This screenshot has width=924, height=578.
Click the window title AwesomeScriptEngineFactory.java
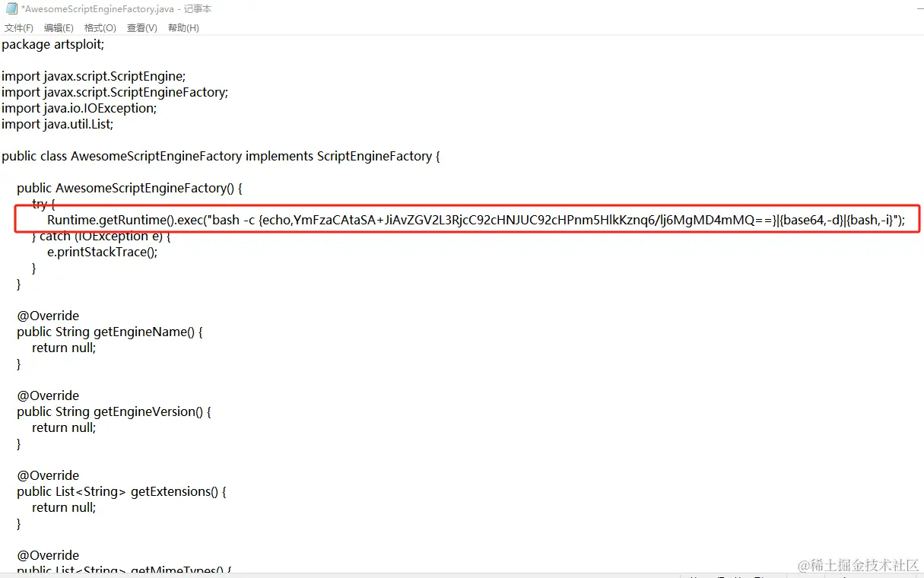pyautogui.click(x=117, y=9)
